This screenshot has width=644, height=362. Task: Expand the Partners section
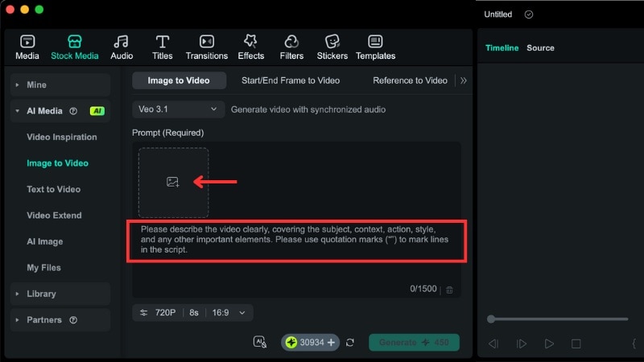point(17,319)
